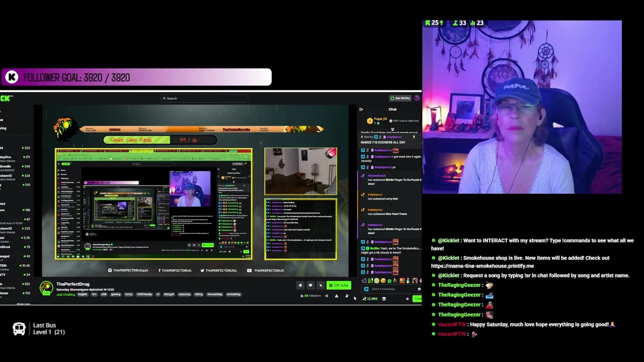This screenshot has height=362, width=644.
Task: Click the Facebook THAPERFECTDRUG icon
Action: 159,270
